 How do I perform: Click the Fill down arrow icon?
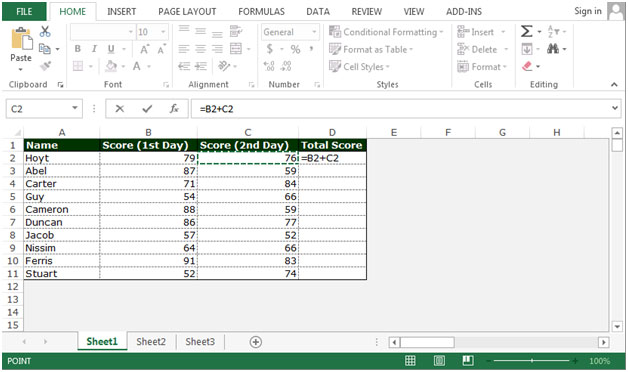(527, 49)
